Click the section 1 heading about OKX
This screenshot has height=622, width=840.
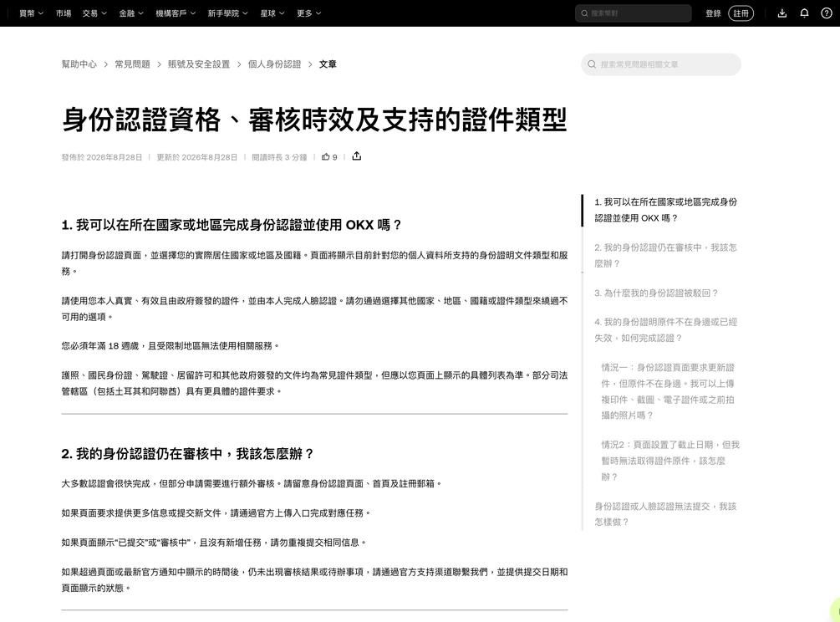(232, 225)
